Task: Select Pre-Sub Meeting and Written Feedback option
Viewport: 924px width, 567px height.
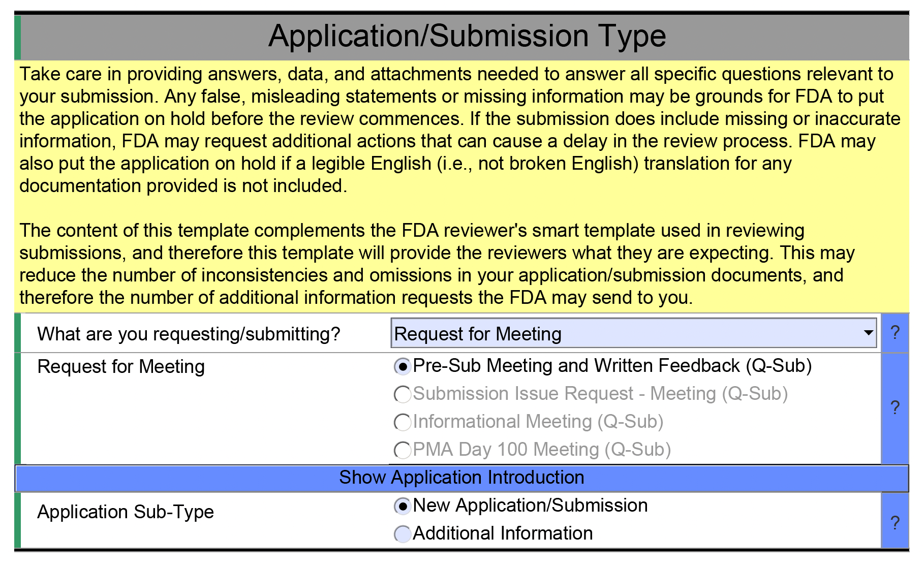Action: coord(403,366)
